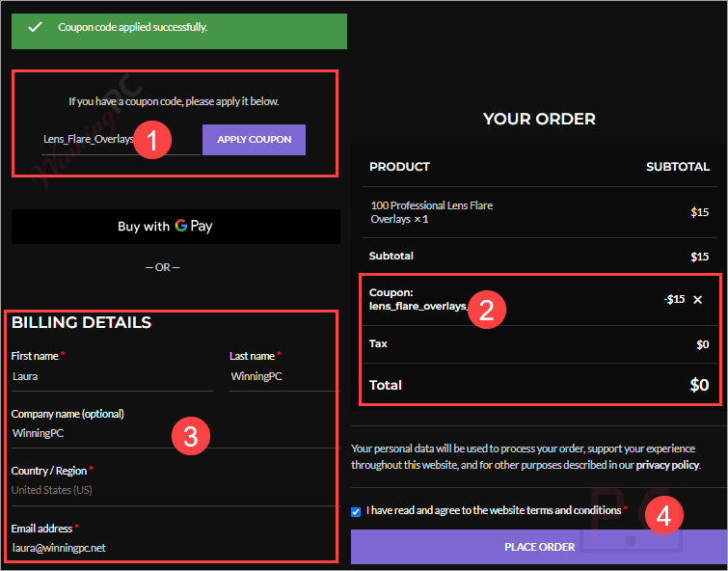This screenshot has width=728, height=571.
Task: Remove the lens_flare_overlays coupon with the × icon
Action: (698, 299)
